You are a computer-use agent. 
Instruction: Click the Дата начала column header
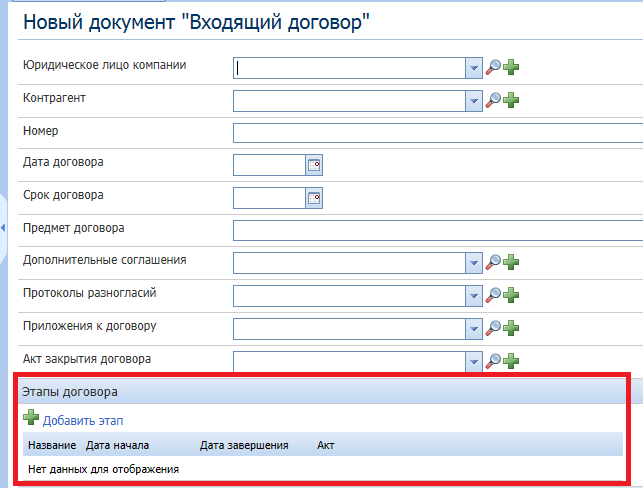[x=118, y=445]
